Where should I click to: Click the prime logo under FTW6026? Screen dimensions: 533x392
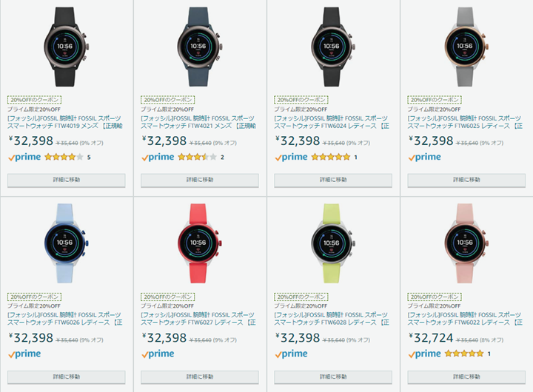pos(24,354)
